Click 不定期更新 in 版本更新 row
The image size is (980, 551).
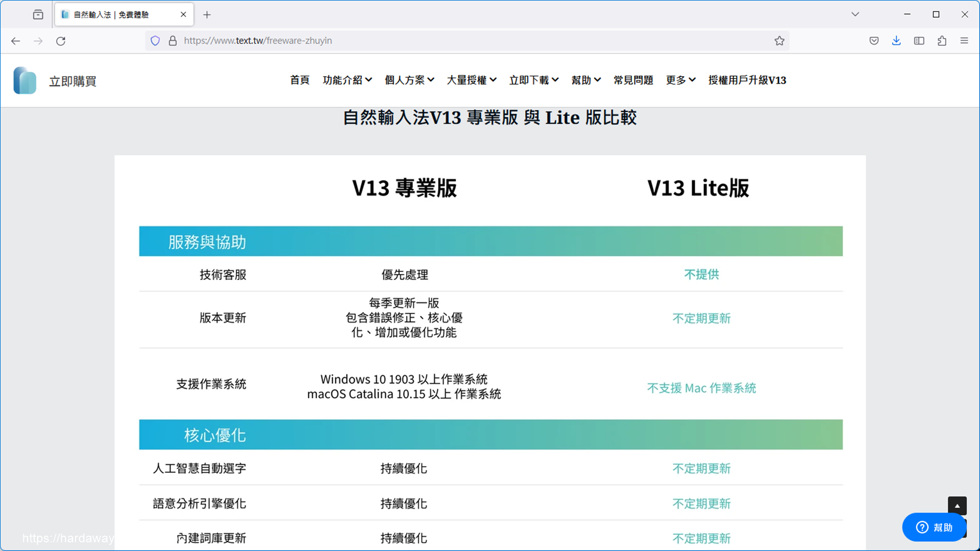click(x=701, y=318)
